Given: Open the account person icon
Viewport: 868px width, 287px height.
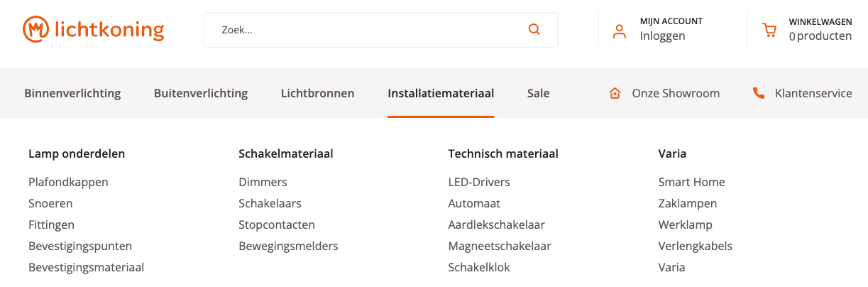Looking at the screenshot, I should pos(620,31).
